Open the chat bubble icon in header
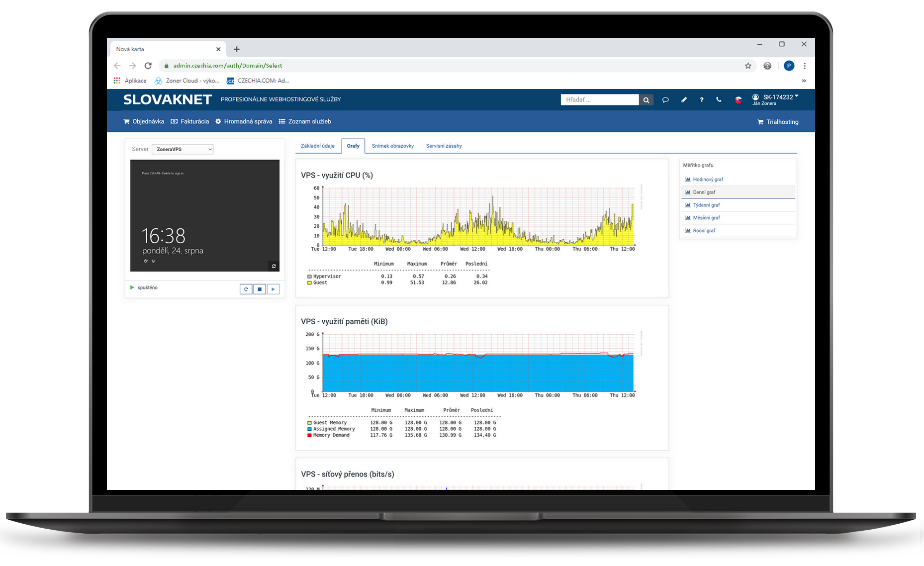This screenshot has height=566, width=924. pos(665,100)
